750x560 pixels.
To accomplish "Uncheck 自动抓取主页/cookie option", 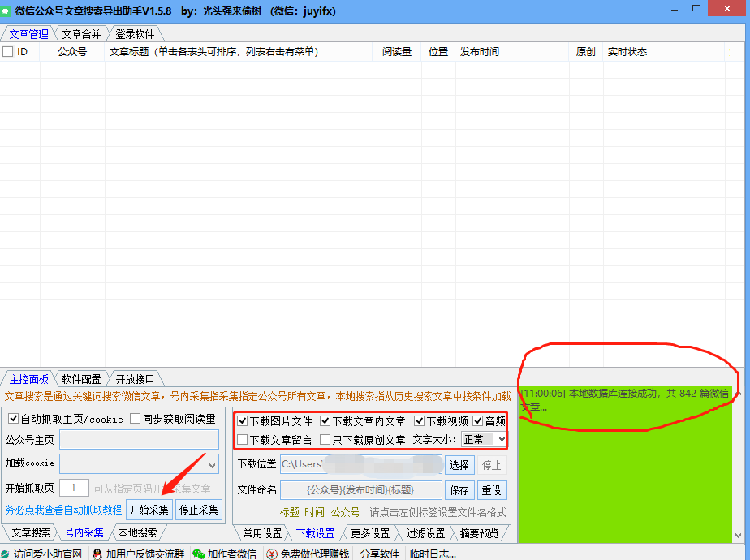I will tap(13, 419).
